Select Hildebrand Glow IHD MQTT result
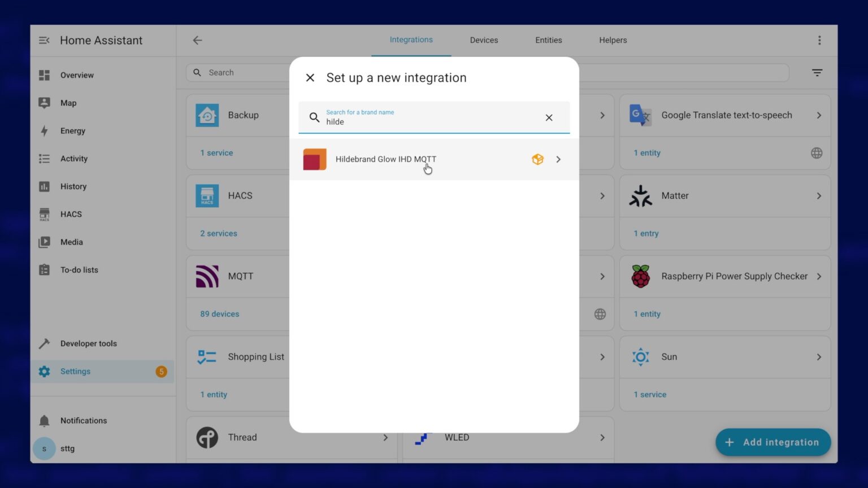The width and height of the screenshot is (868, 488). [434, 159]
